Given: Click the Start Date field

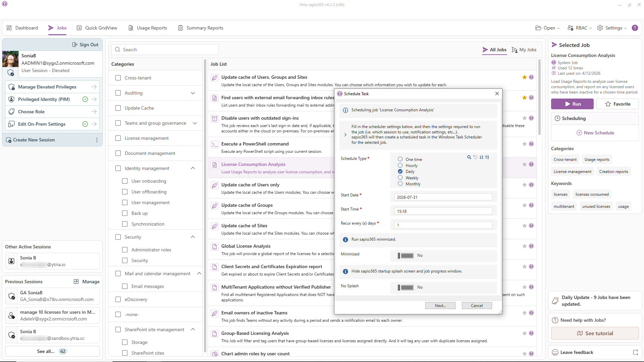Looking at the screenshot, I should point(443,197).
